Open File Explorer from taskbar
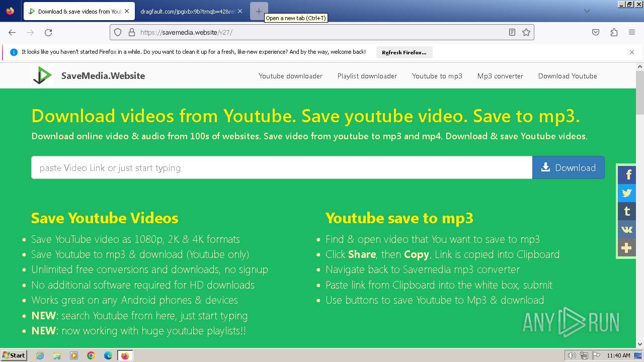This screenshot has height=362, width=644. pos(57,355)
